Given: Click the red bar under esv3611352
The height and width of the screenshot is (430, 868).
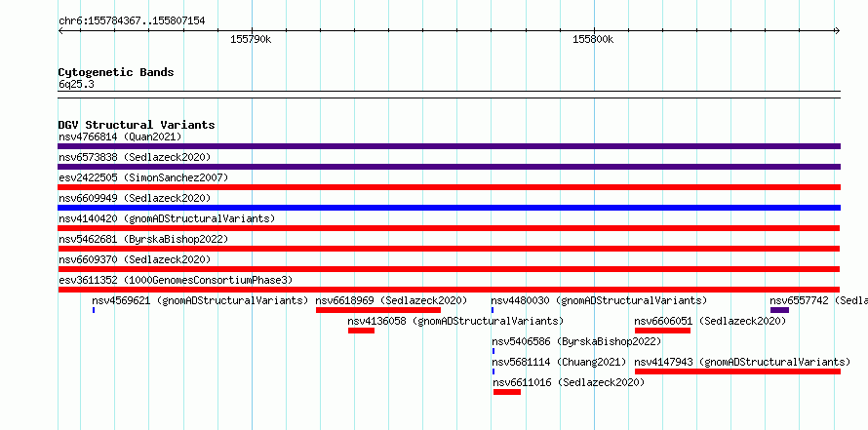Looking at the screenshot, I should pyautogui.click(x=449, y=290).
